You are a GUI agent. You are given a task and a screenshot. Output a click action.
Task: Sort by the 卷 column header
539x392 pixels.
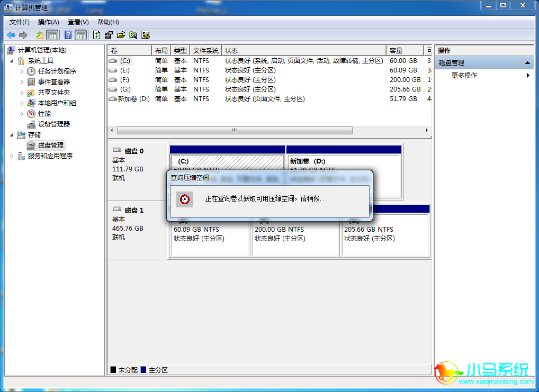(x=130, y=50)
